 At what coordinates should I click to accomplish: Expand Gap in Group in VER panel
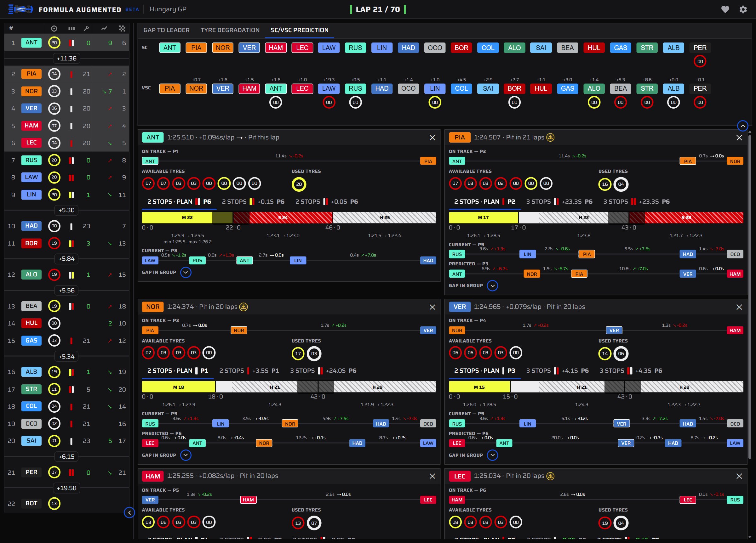[492, 455]
